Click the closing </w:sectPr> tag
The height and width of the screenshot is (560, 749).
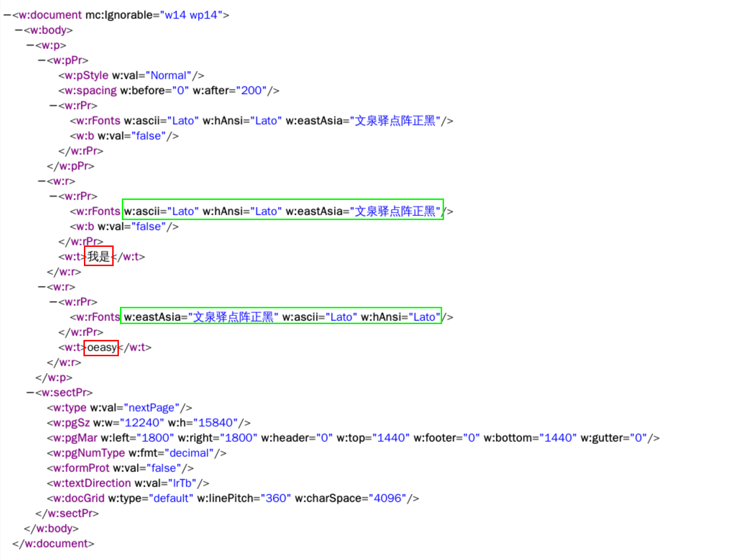click(x=67, y=513)
